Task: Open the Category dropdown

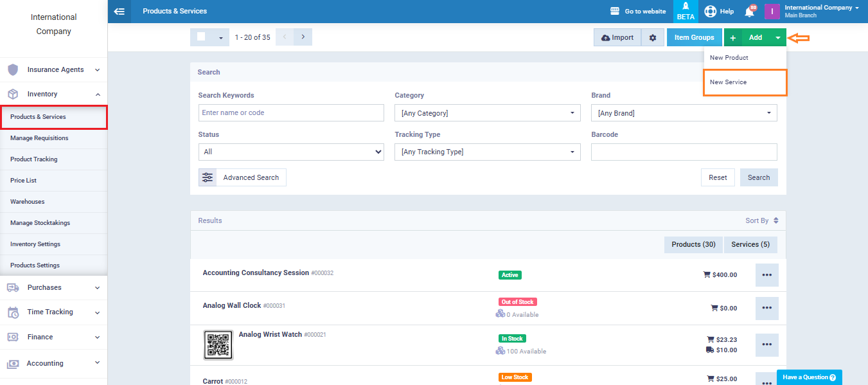Action: coord(487,113)
